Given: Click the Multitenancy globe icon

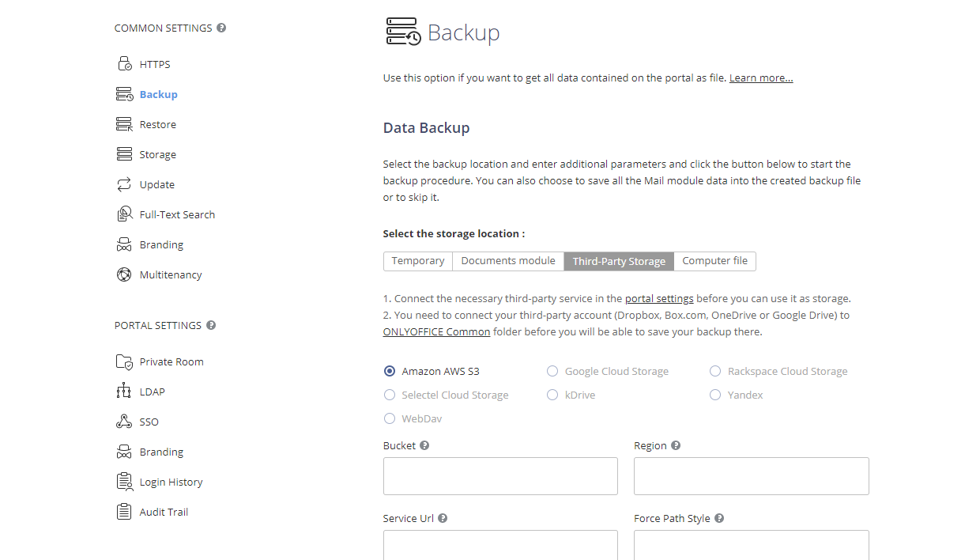Looking at the screenshot, I should 124,274.
